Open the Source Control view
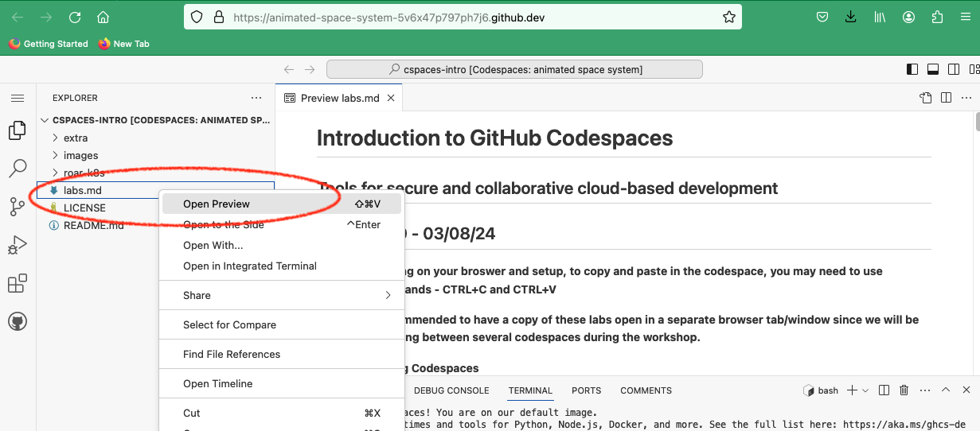 pos(18,207)
